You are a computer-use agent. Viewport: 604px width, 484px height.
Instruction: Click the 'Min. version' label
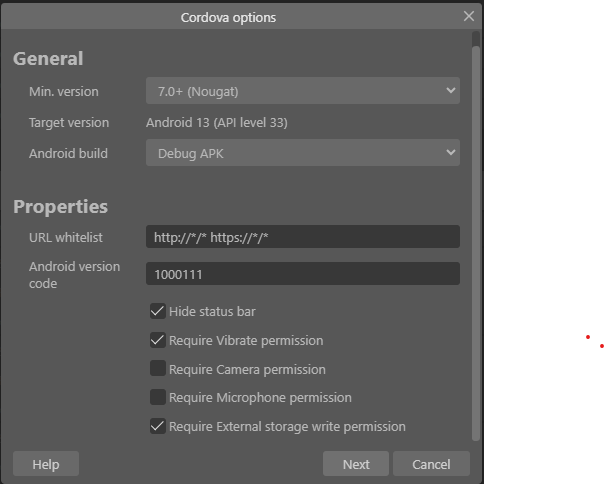[x=64, y=92]
